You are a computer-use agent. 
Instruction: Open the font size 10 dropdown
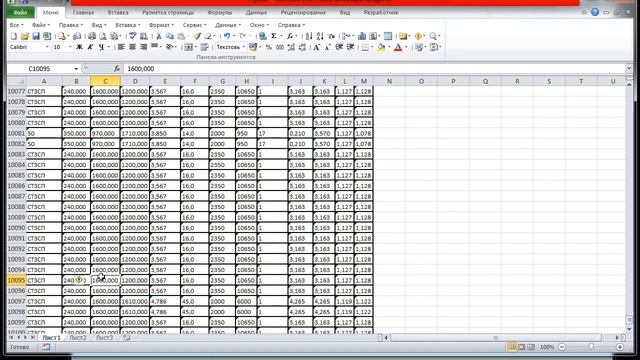70,47
